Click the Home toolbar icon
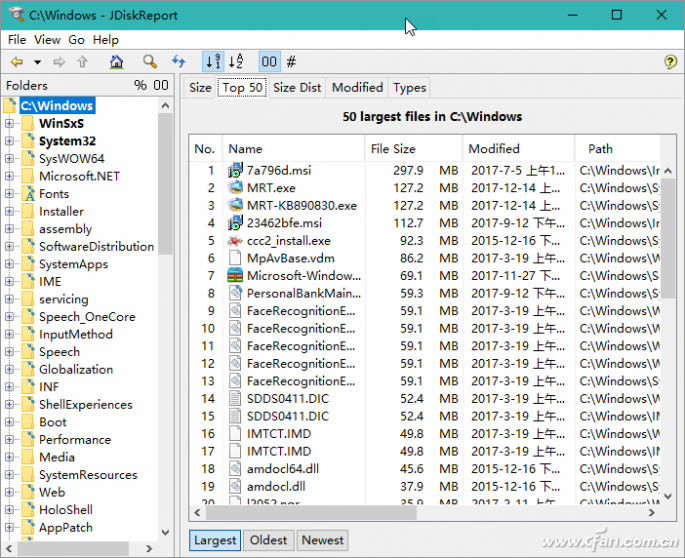 point(116,62)
